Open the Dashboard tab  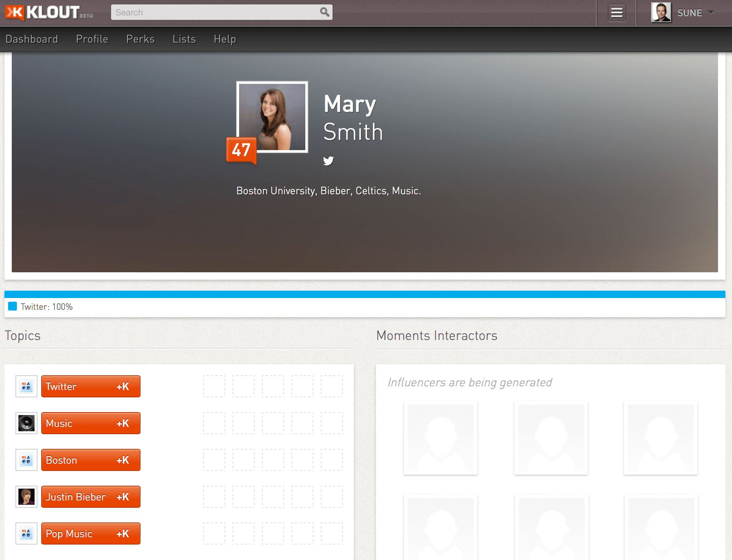click(x=32, y=39)
